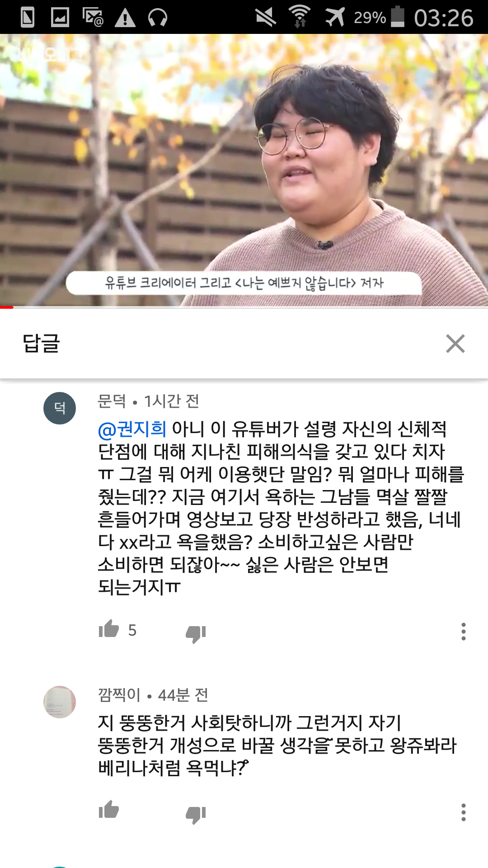This screenshot has width=488, height=868.
Task: Tap the 깜찍이 username
Action: click(x=119, y=695)
